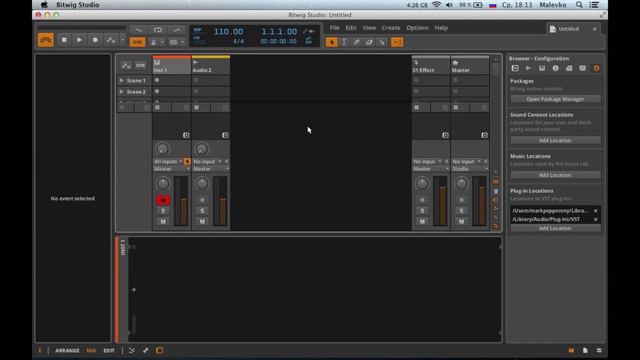Open No input dropdown on Audio 2
The height and width of the screenshot is (360, 640).
coord(207,162)
